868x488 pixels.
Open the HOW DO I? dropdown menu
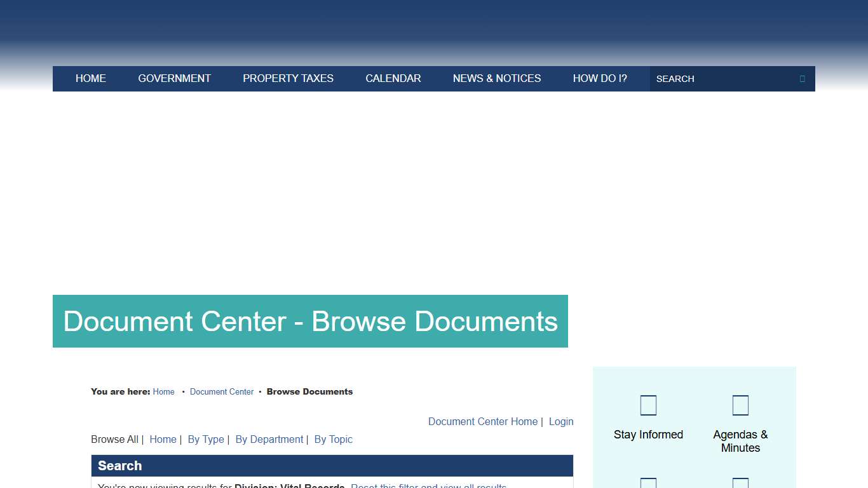click(x=600, y=78)
